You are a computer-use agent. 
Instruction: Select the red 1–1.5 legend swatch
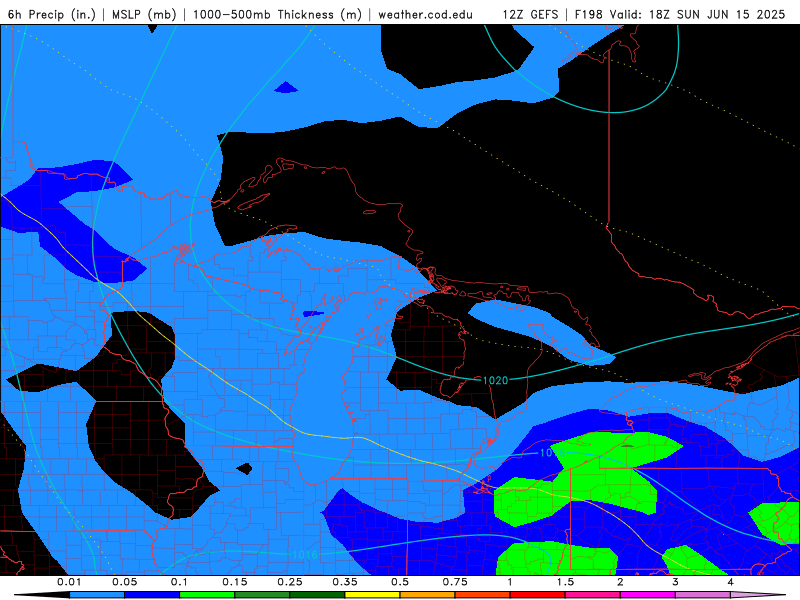[538, 595]
